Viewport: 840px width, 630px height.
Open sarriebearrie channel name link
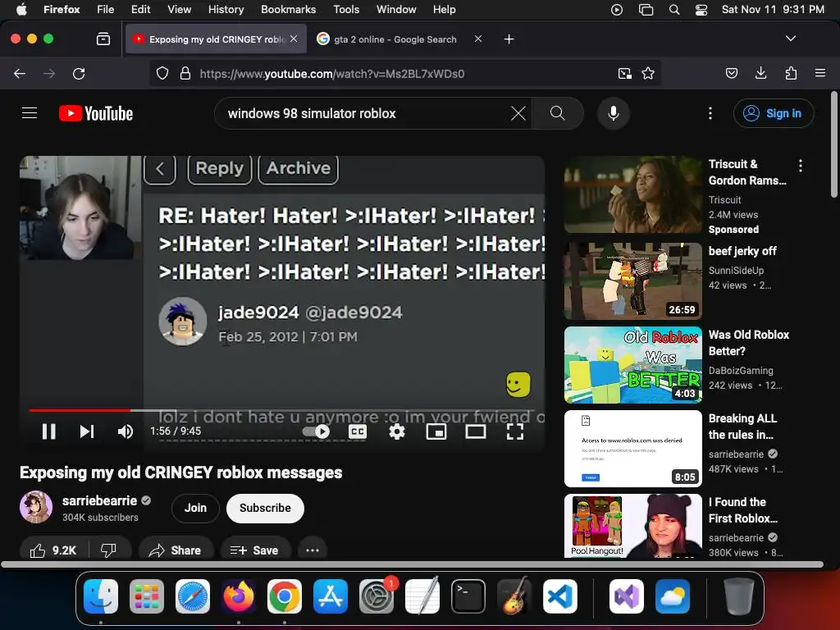tap(99, 500)
